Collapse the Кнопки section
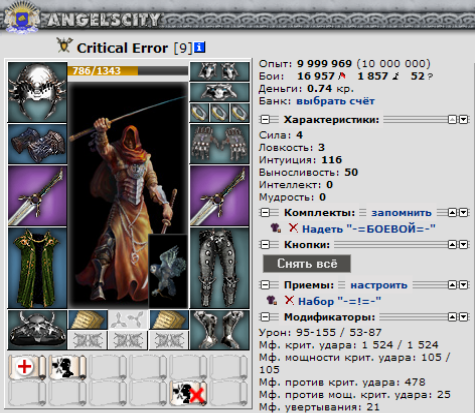The image size is (475, 413). pos(265,245)
